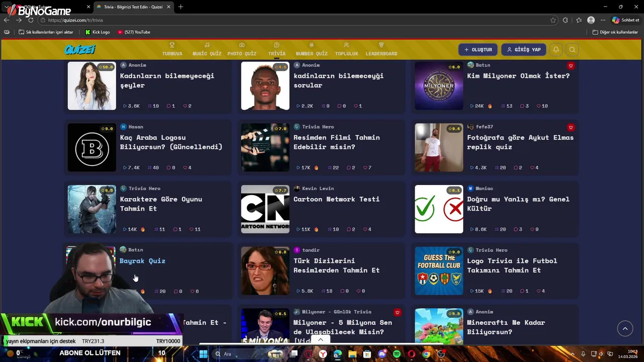The height and width of the screenshot is (362, 644).
Task: Click author name 'Maniac'
Action: [484, 189]
